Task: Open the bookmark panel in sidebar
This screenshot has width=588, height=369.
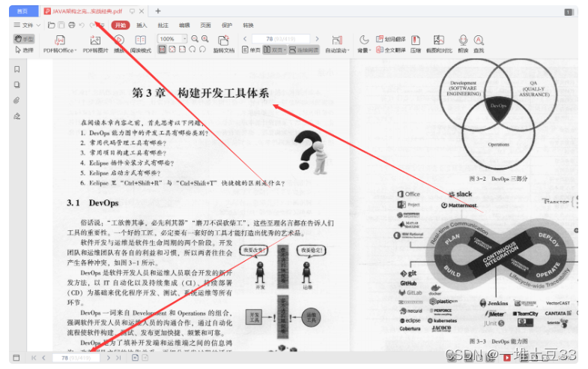Action: click(x=17, y=69)
